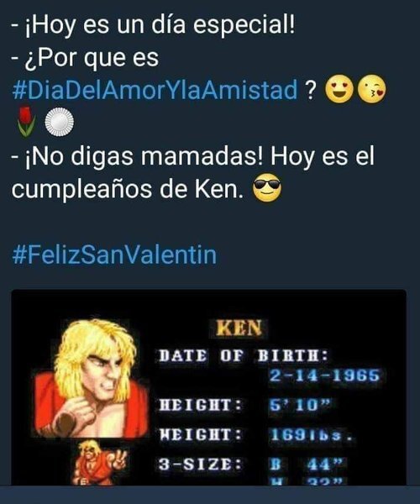
Task: Click the date 2-14-1965
Action: click(324, 375)
